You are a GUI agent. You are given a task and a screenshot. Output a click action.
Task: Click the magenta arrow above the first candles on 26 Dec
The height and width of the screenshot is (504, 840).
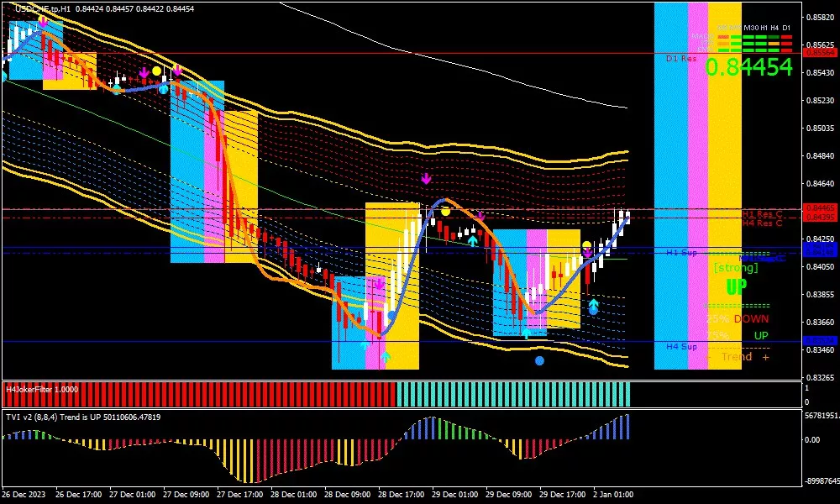tap(43, 22)
